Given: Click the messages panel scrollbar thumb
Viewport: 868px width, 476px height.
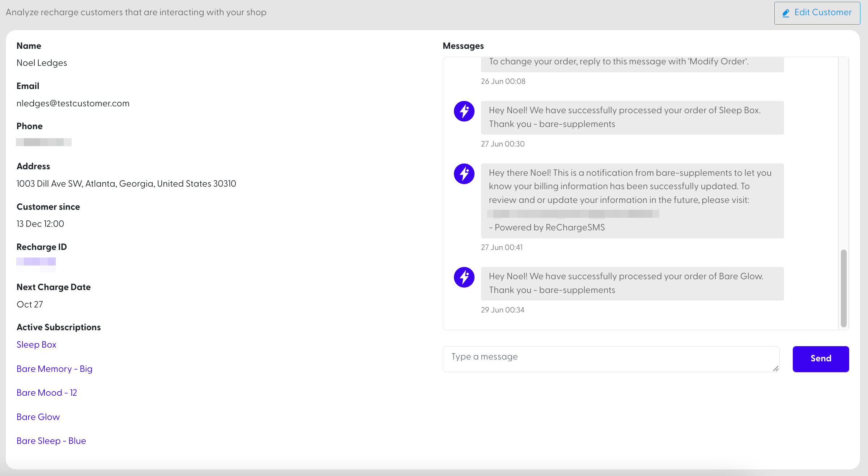Looking at the screenshot, I should (843, 288).
